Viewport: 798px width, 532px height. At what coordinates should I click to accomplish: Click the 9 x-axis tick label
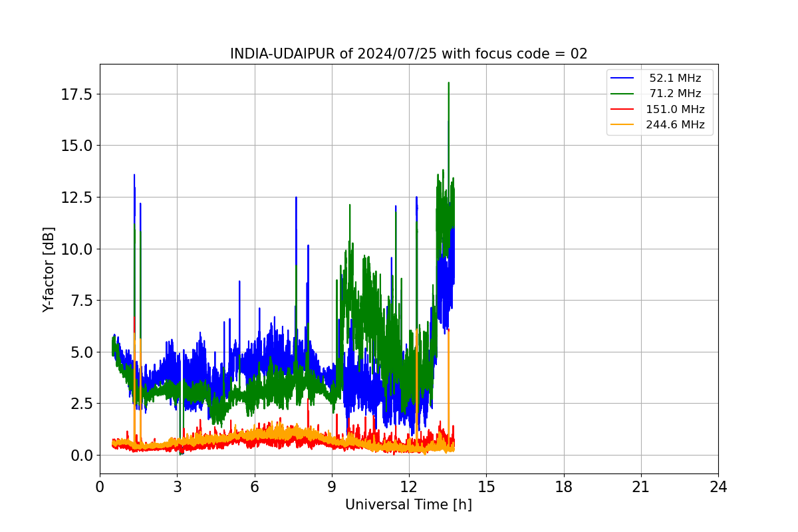pos(332,487)
